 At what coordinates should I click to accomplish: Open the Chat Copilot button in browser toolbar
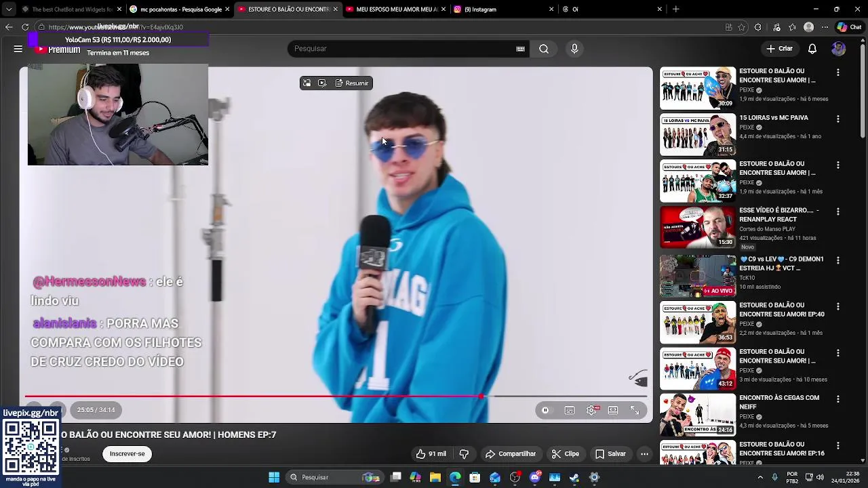pos(851,27)
